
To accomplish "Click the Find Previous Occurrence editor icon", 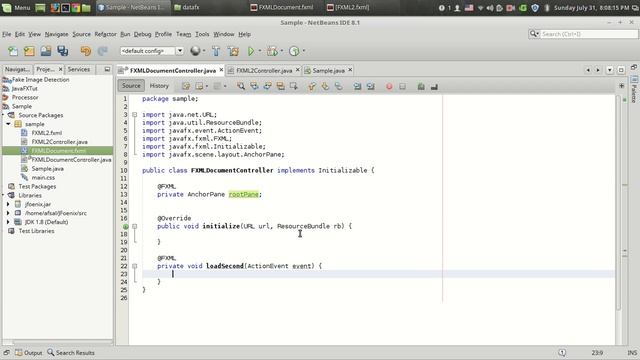I will pos(254,86).
